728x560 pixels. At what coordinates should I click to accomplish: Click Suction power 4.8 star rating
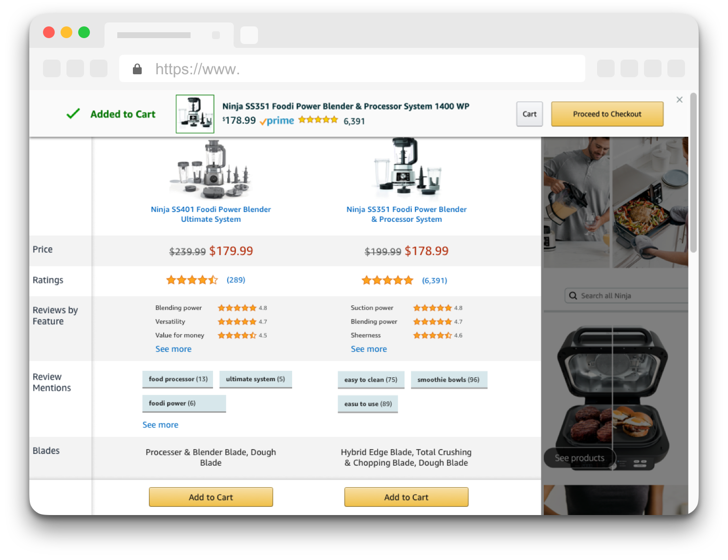[432, 308]
